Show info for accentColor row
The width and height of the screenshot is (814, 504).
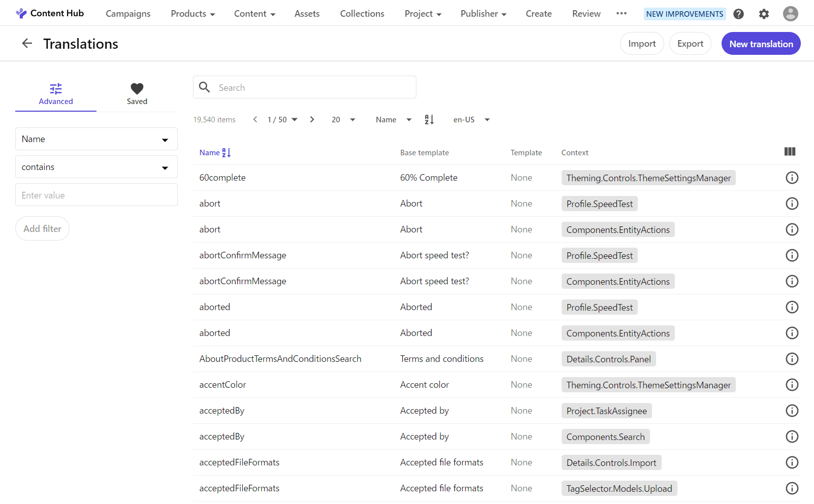click(792, 385)
